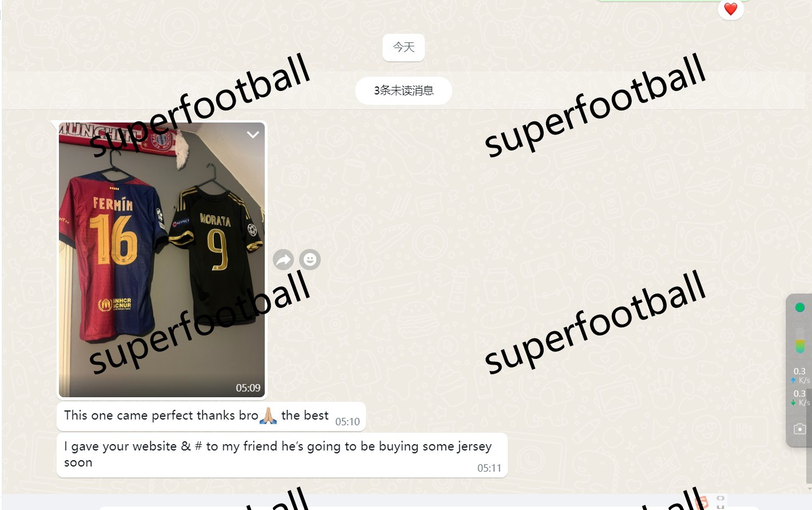Open the jersey photo thumbnail
The width and height of the screenshot is (812, 510).
click(162, 260)
